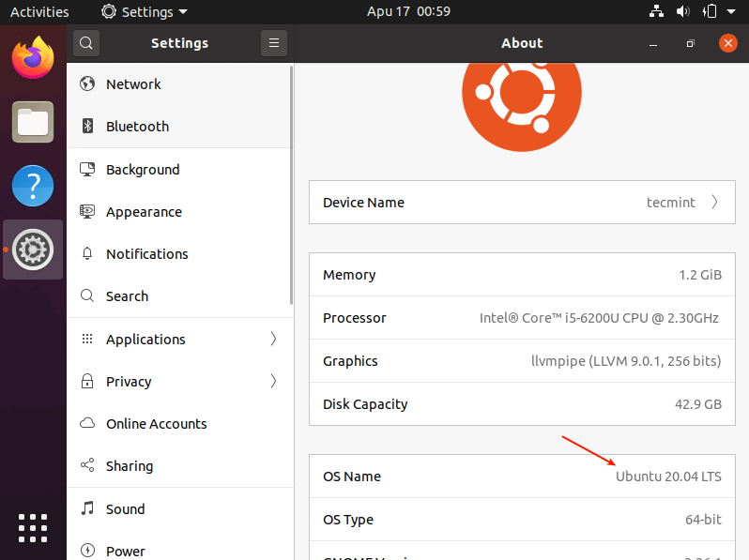Expand the Privacy submenu chevron

tap(273, 382)
